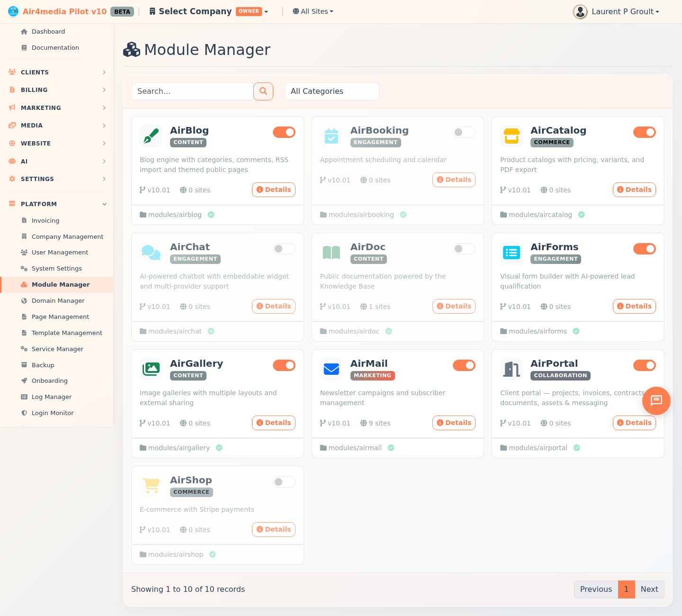
Task: Click the AirGallery image icon
Action: tap(151, 369)
